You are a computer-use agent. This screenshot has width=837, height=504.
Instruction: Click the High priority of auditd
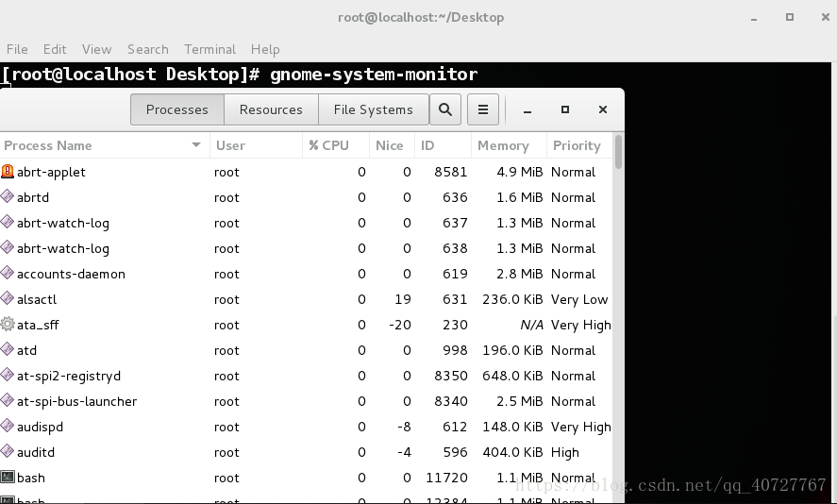(564, 453)
